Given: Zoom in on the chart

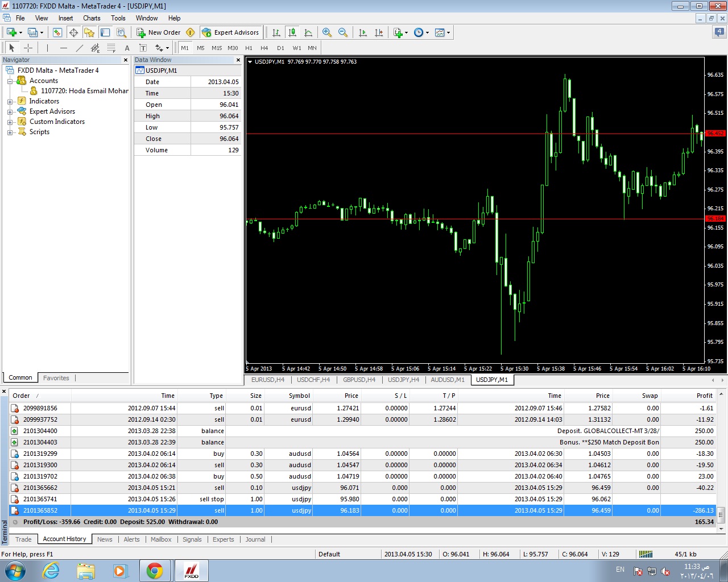Looking at the screenshot, I should [327, 32].
